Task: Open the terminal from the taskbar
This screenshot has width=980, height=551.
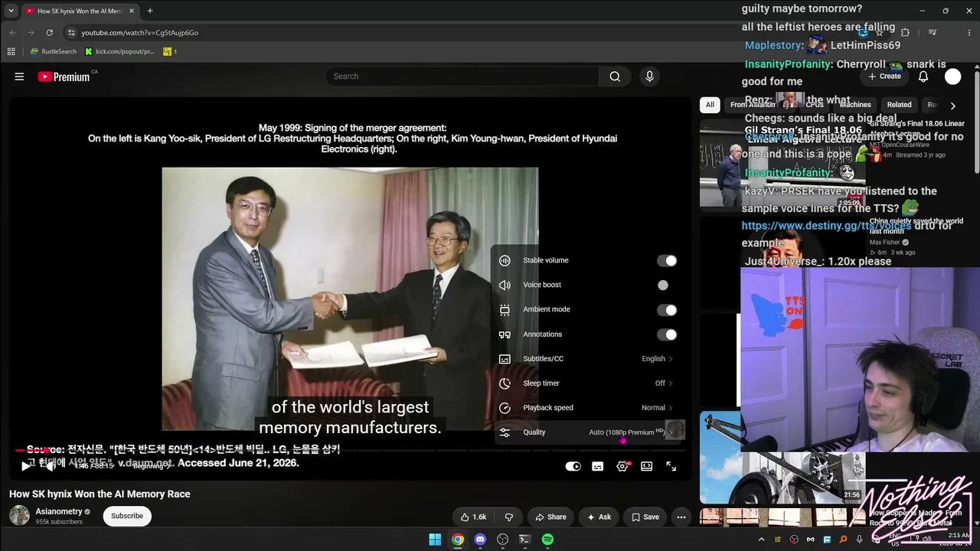Action: click(524, 540)
